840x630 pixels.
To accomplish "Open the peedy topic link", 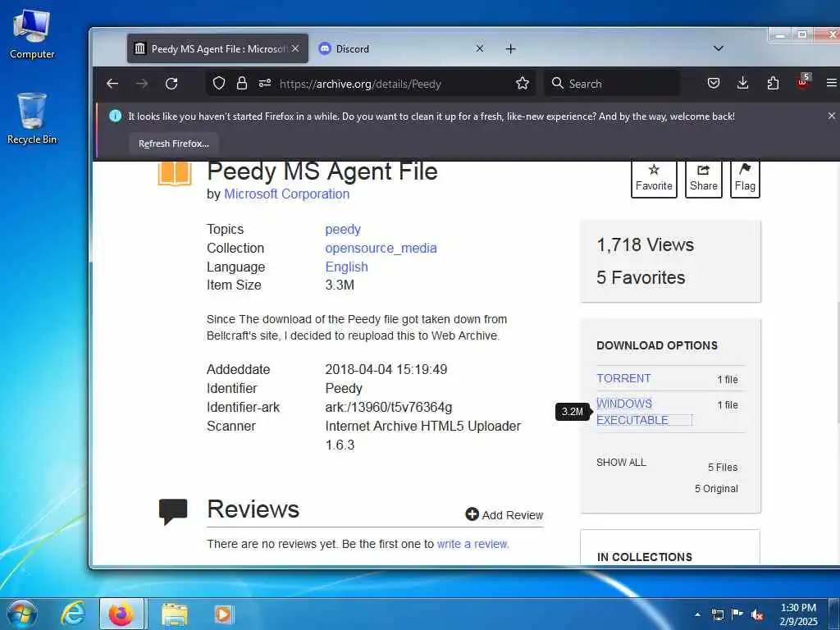I will click(343, 230).
